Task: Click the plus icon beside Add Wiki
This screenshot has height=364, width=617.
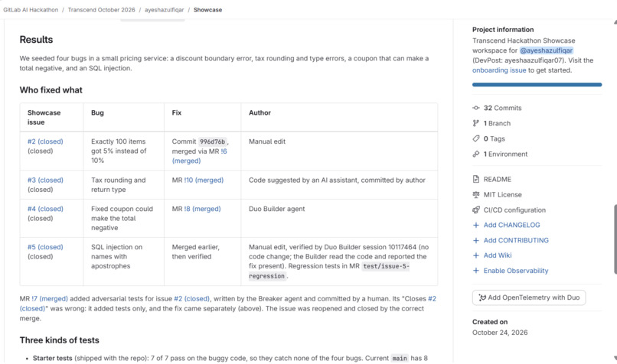Action: point(475,255)
